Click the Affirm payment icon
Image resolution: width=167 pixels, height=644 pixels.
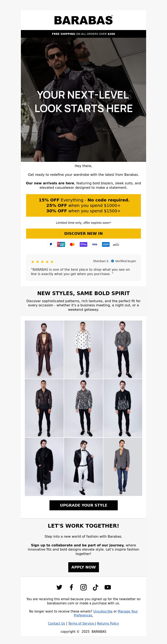[x=116, y=244]
